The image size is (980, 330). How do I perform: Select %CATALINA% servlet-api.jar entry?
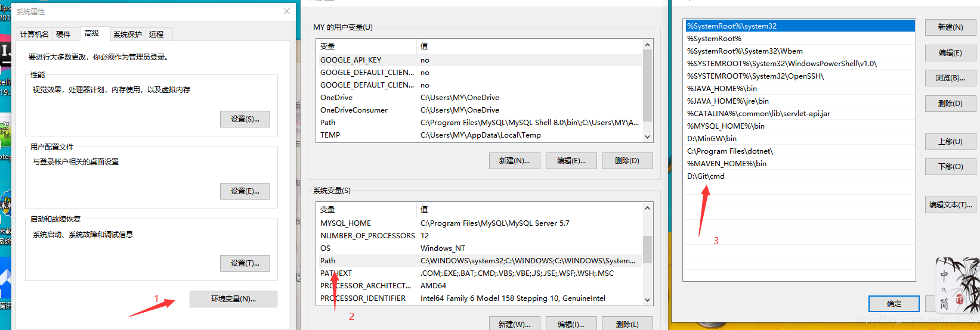pyautogui.click(x=799, y=114)
